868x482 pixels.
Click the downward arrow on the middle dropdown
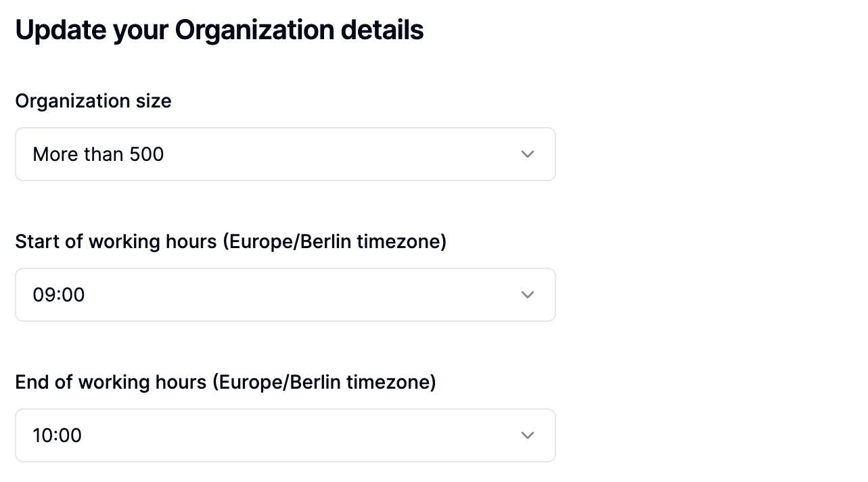527,294
